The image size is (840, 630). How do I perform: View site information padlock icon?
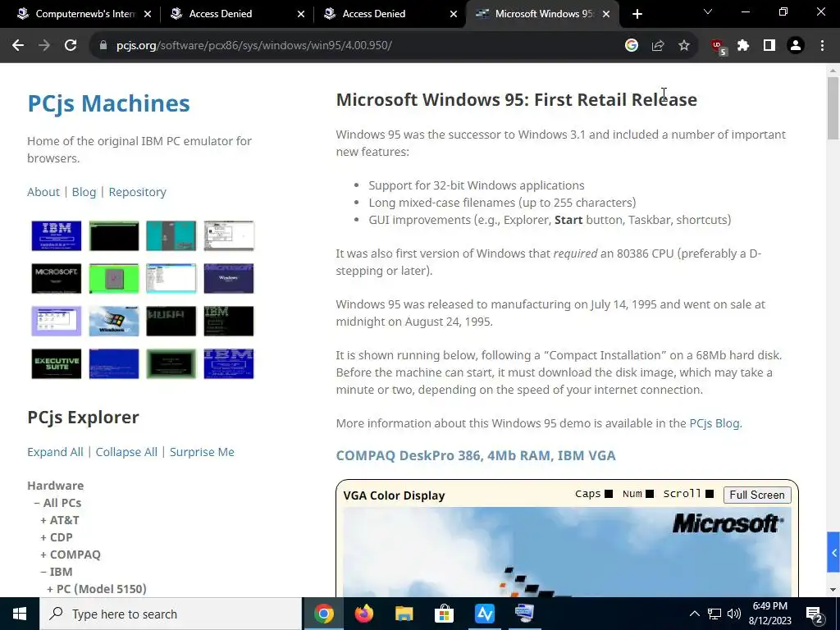[103, 46]
